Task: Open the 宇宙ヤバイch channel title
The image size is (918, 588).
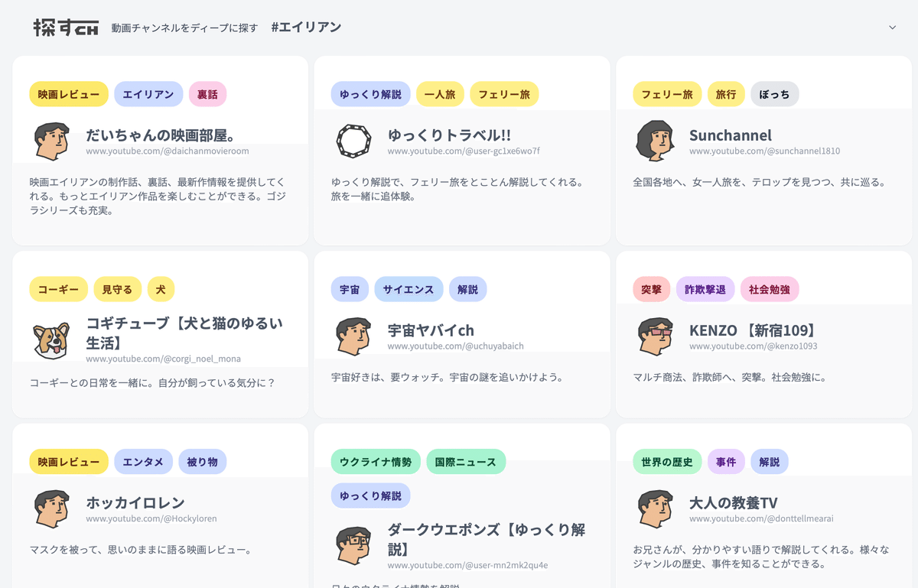Action: coord(431,330)
